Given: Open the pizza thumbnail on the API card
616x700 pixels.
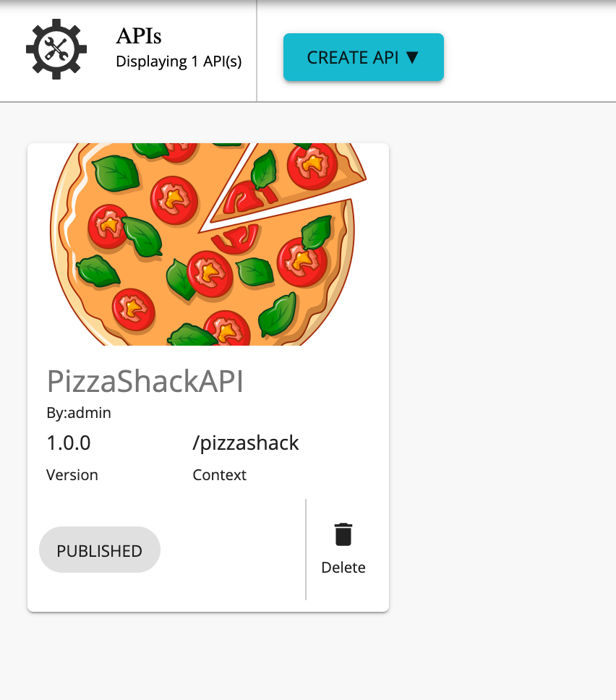Looking at the screenshot, I should point(208,244).
